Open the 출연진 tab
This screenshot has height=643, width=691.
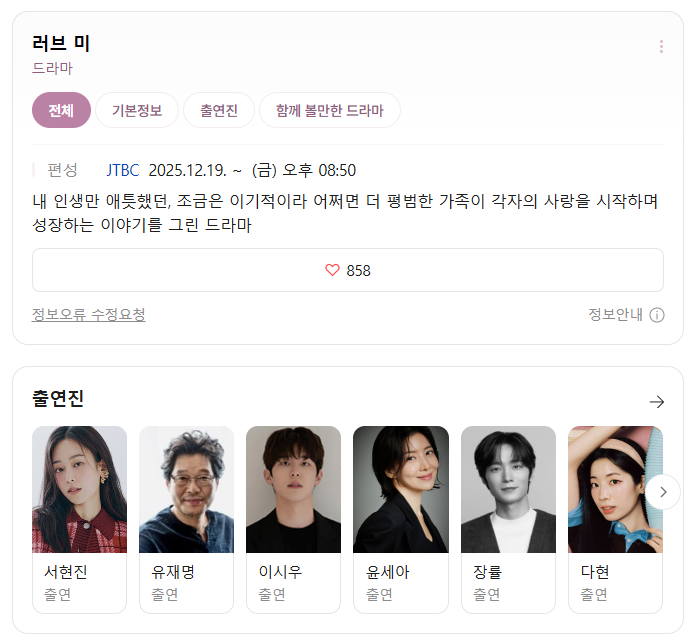219,110
